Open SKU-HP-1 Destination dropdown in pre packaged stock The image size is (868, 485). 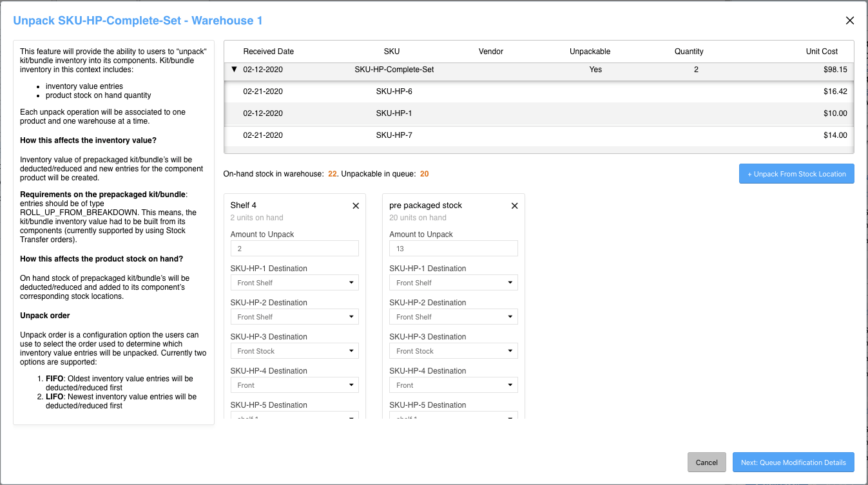pyautogui.click(x=454, y=282)
